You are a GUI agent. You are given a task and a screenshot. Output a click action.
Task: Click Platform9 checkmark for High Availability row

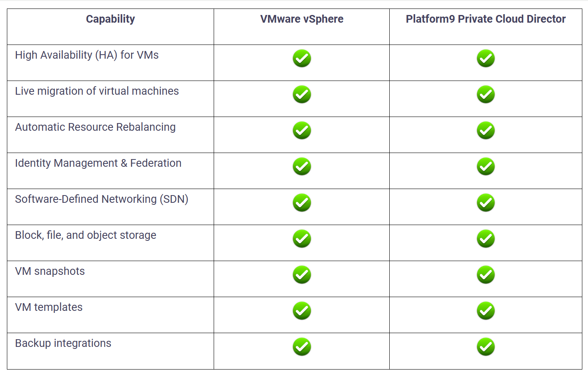(486, 59)
